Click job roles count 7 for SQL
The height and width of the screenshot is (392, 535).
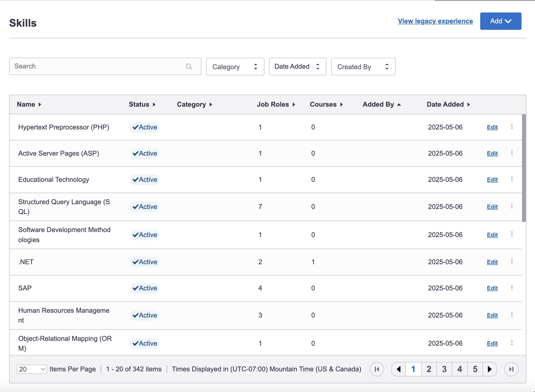pyautogui.click(x=260, y=207)
